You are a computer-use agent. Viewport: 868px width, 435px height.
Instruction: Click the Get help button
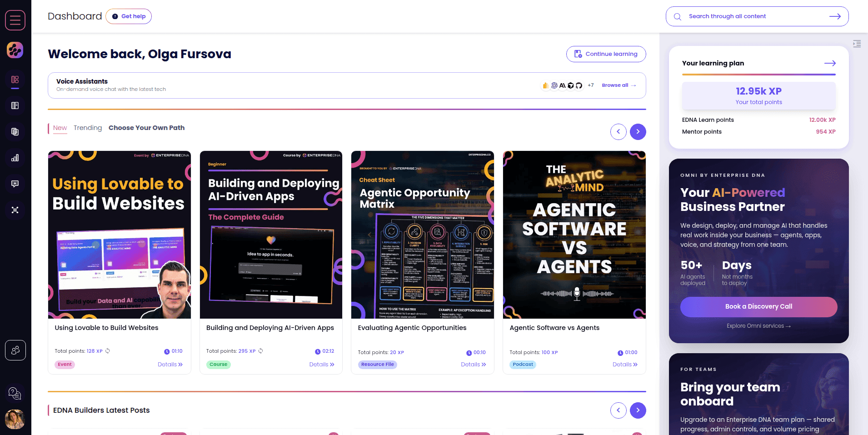coord(129,16)
